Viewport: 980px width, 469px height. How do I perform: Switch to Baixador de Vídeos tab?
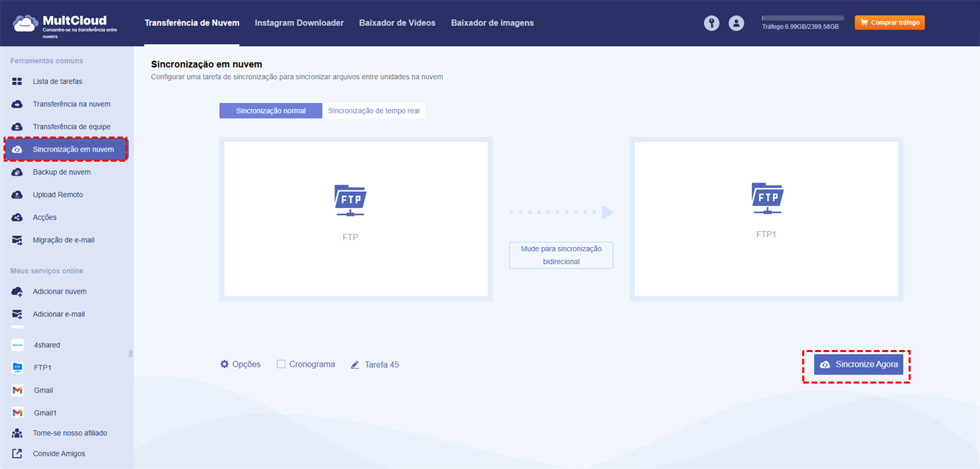397,23
